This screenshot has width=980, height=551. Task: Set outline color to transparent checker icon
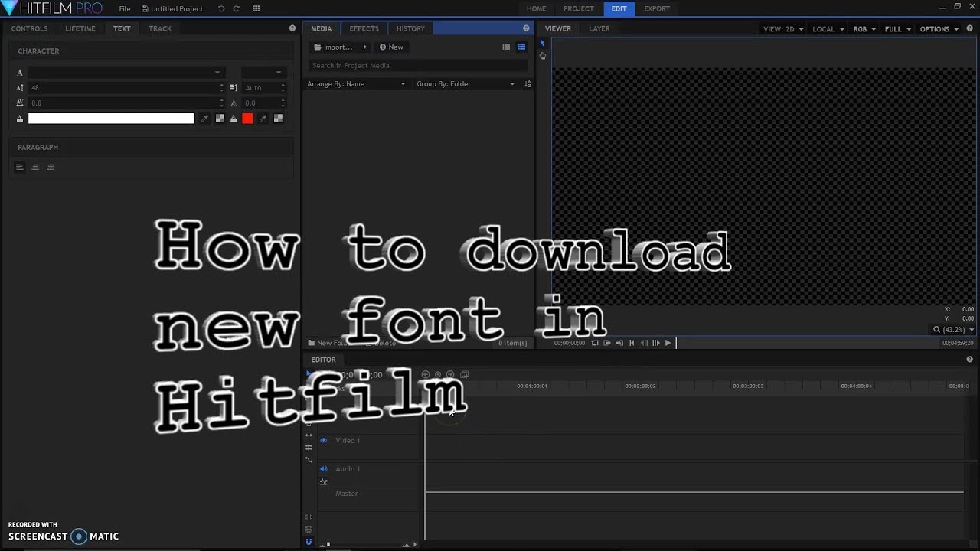278,119
